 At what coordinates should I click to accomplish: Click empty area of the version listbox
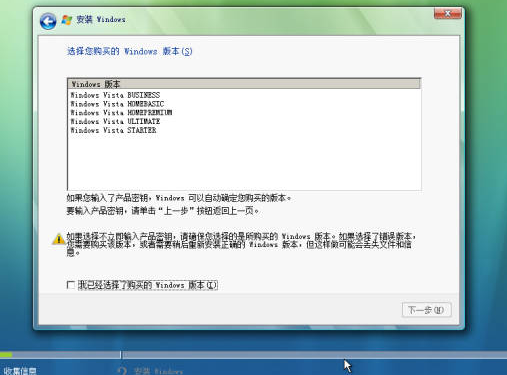tap(244, 162)
